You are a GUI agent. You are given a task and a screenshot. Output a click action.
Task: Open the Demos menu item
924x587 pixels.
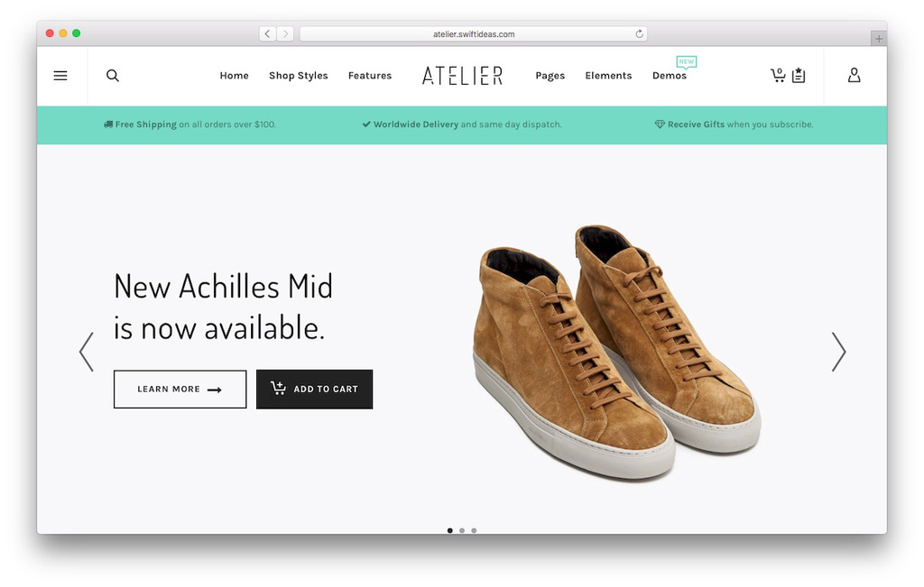click(670, 76)
